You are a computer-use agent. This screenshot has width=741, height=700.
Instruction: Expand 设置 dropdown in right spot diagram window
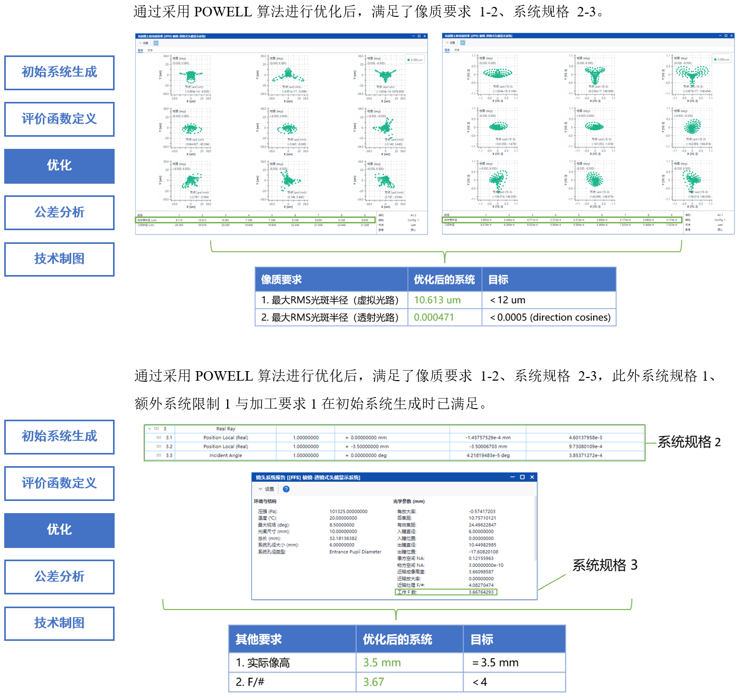tap(450, 43)
